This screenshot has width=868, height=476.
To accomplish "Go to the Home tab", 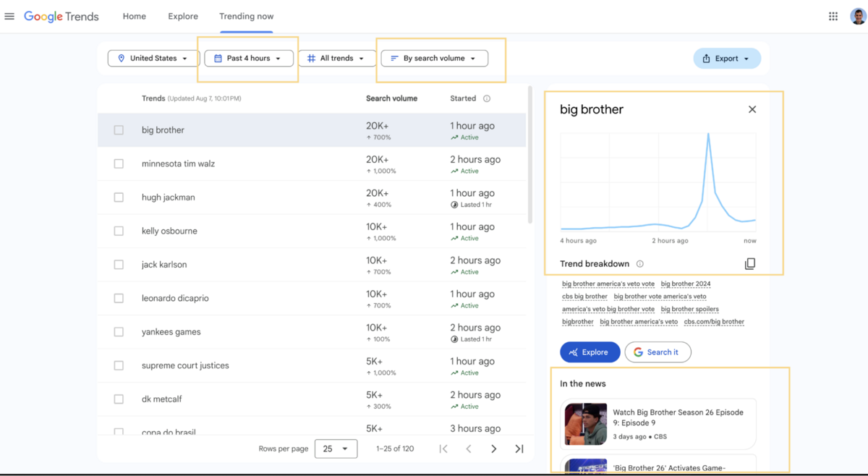I will point(135,16).
